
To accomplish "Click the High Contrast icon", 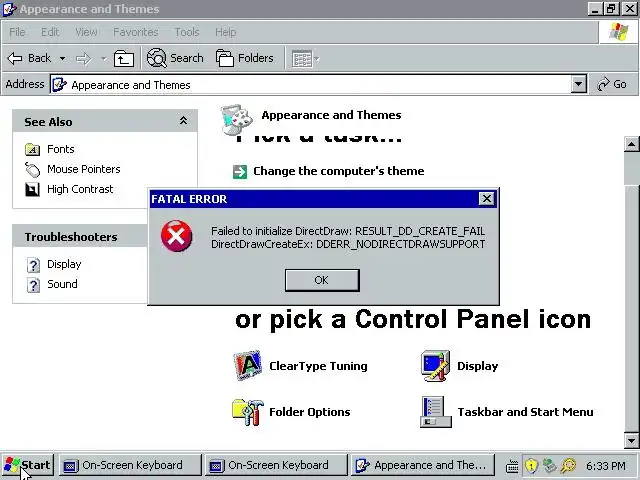I will tap(32, 189).
